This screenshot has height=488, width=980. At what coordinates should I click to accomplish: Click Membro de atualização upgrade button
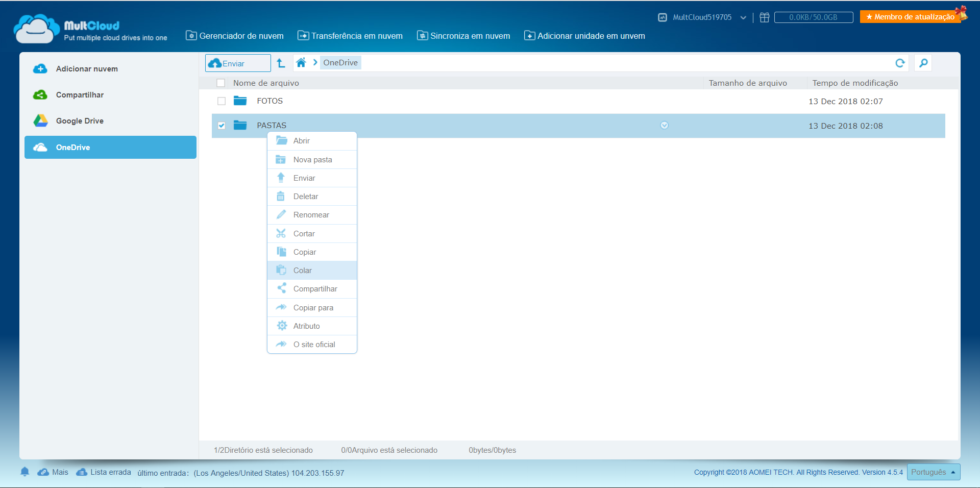tap(911, 17)
